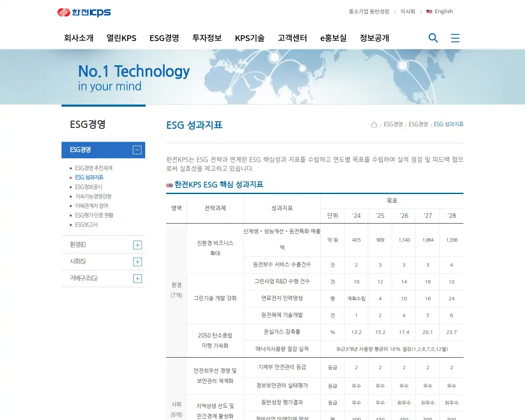Expand the 사회(S) sidebar section
Viewport: 525px width, 420px height.
pyautogui.click(x=137, y=261)
